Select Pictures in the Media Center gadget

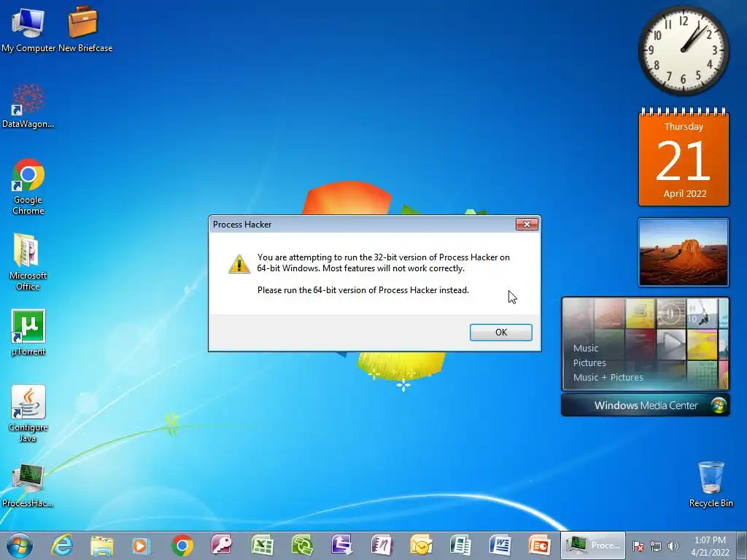coord(589,363)
